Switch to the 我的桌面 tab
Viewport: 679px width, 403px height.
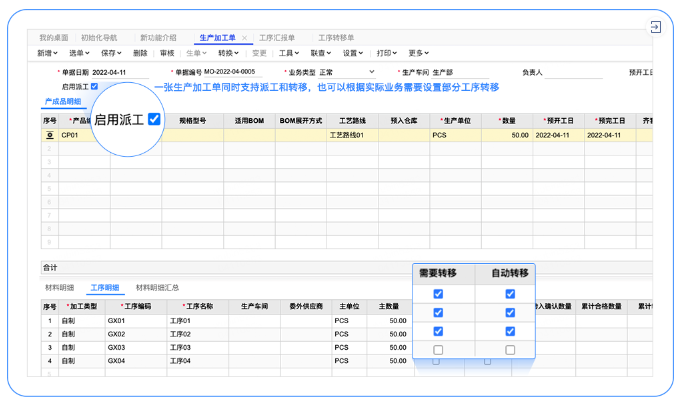tap(54, 38)
